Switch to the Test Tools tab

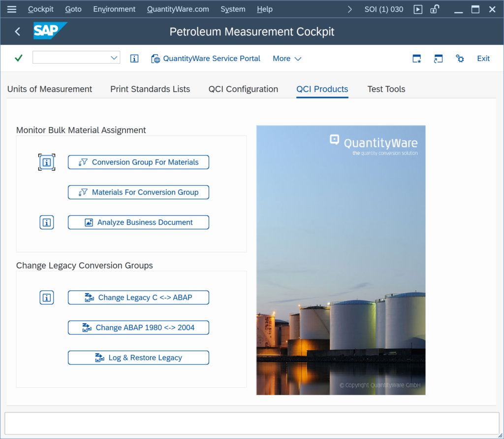tap(386, 89)
